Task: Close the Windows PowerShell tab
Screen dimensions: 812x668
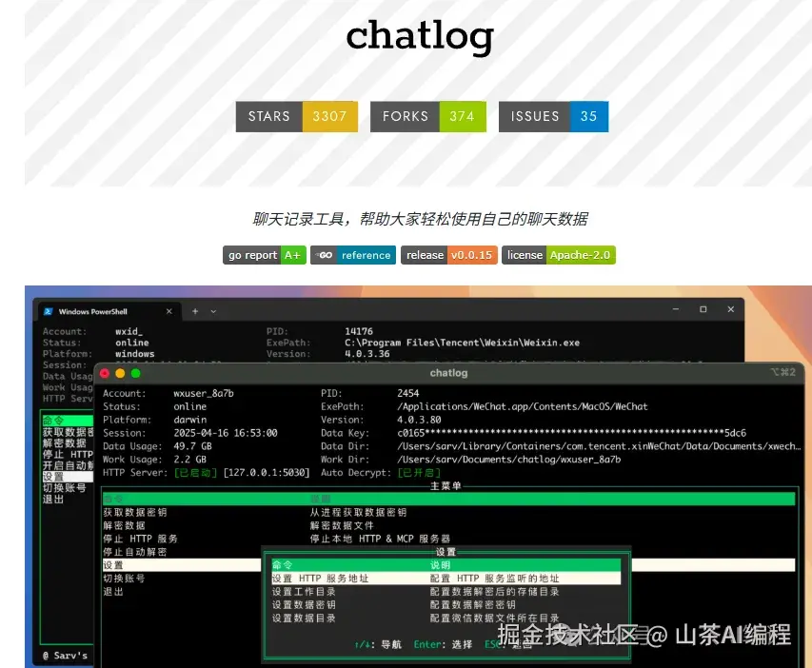Action: tap(168, 311)
